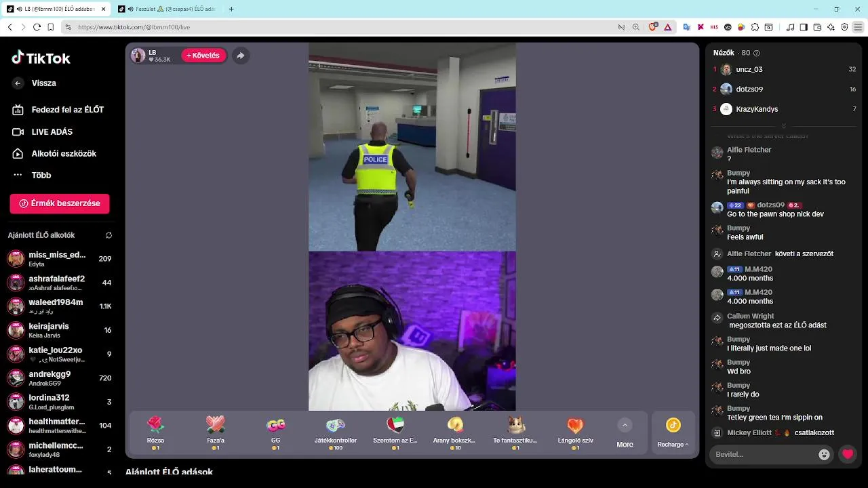Open the Recharge coins menu
Viewport: 868px width, 488px height.
[673, 433]
